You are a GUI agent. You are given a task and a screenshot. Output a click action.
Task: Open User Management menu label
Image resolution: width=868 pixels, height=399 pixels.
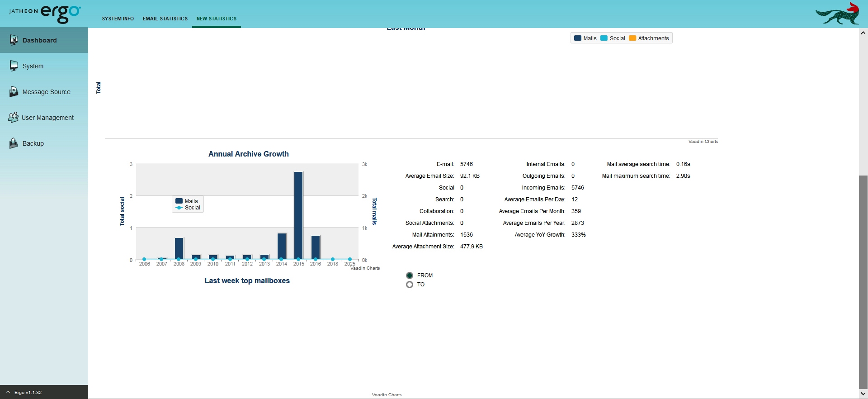tap(47, 118)
